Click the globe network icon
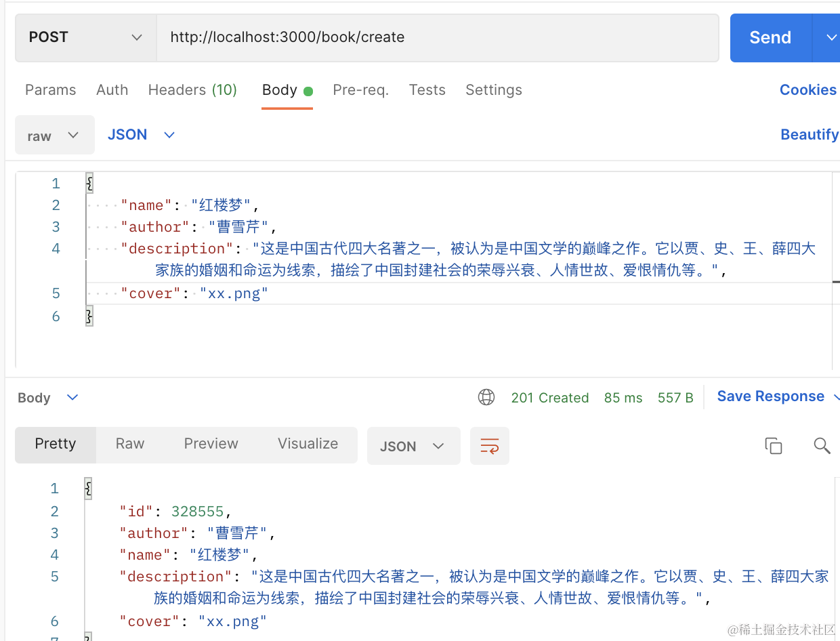The width and height of the screenshot is (840, 641). pos(486,398)
